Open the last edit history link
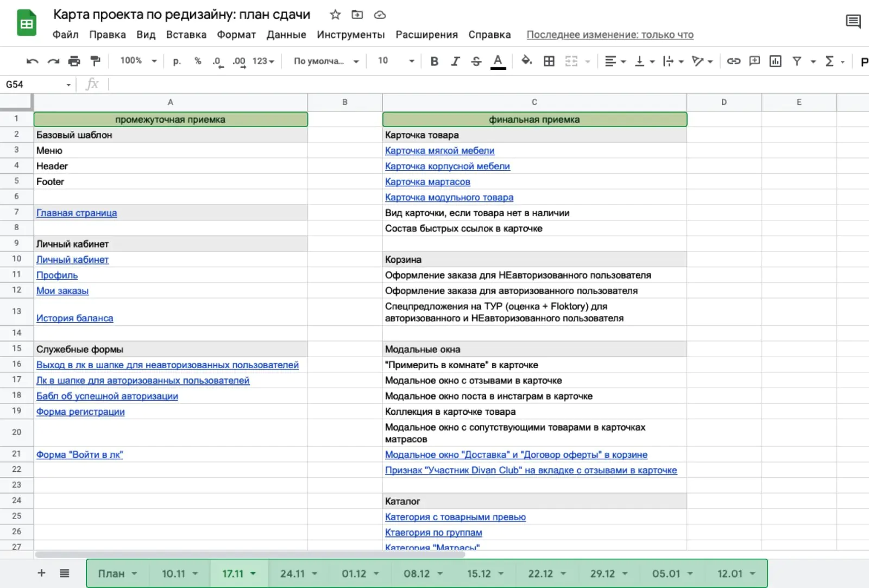 pos(610,35)
